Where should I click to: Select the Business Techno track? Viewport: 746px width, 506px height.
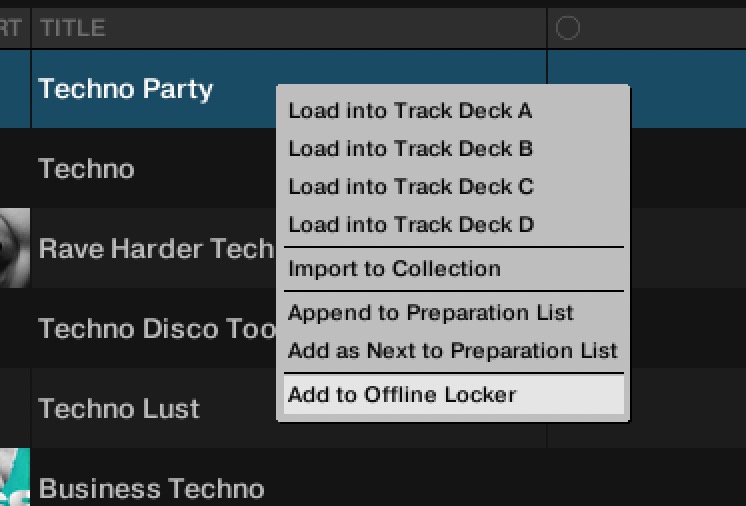151,489
